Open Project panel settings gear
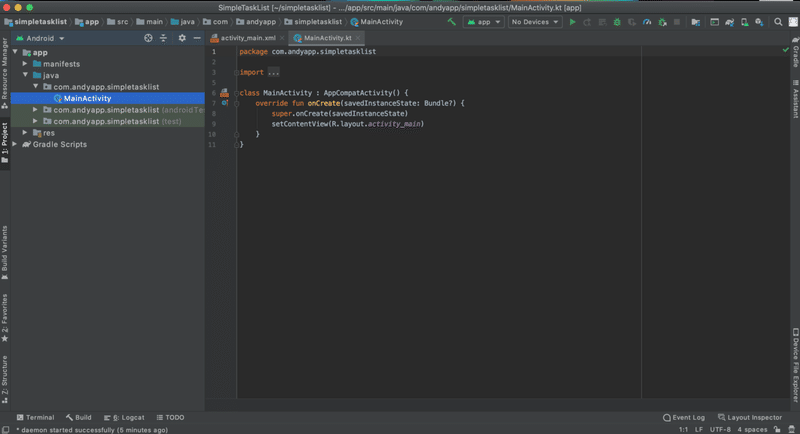 click(182, 38)
